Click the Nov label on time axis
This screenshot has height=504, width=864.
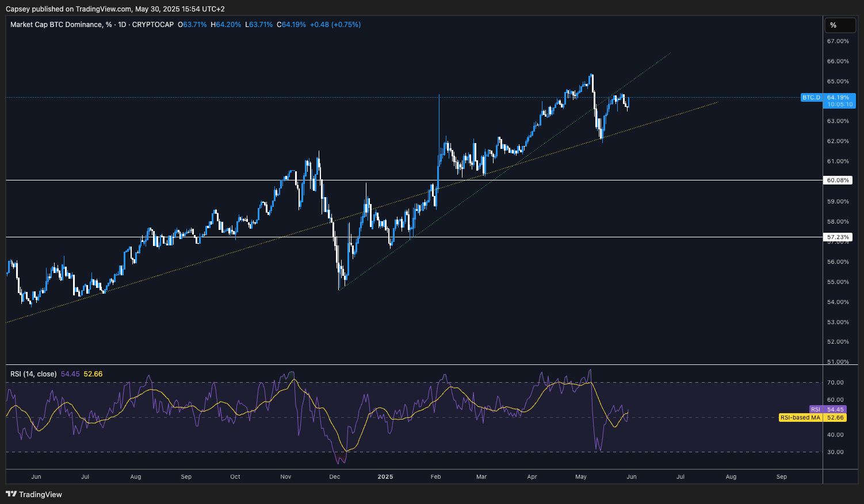(x=286, y=476)
